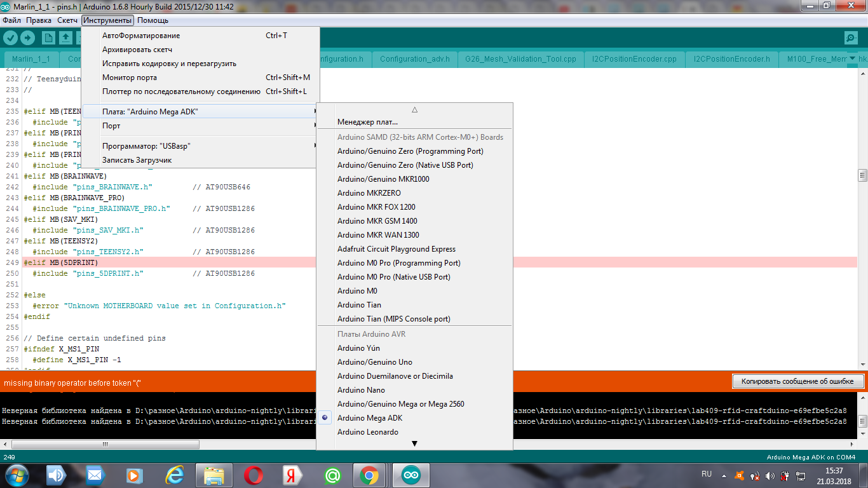
Task: Open Плоттер по последовательному соединению
Action: pyautogui.click(x=200, y=91)
